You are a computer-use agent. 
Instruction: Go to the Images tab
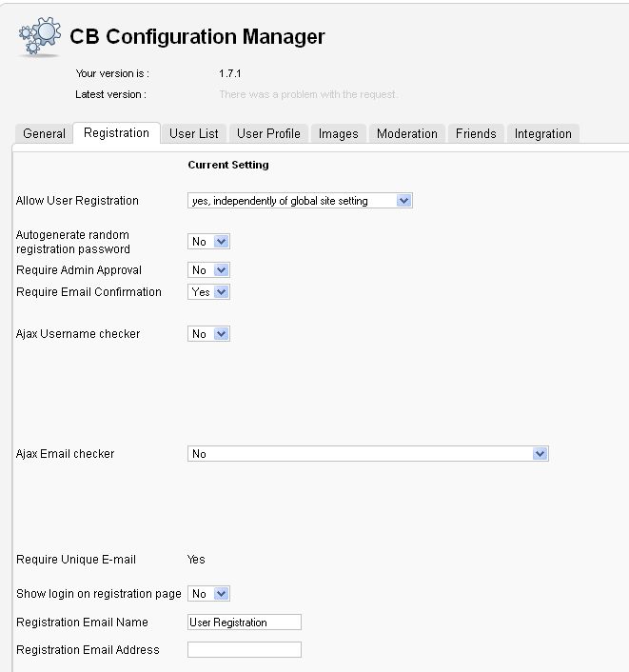tap(338, 133)
